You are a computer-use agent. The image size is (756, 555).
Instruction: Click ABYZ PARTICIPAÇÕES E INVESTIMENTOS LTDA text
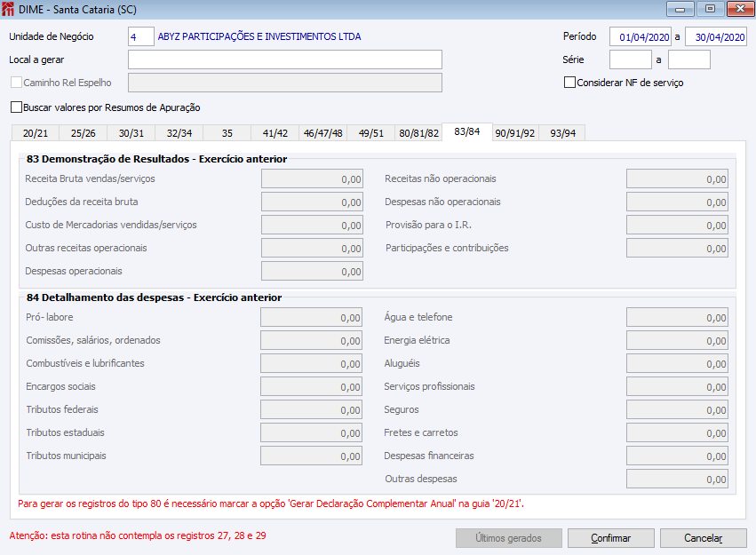coord(259,36)
